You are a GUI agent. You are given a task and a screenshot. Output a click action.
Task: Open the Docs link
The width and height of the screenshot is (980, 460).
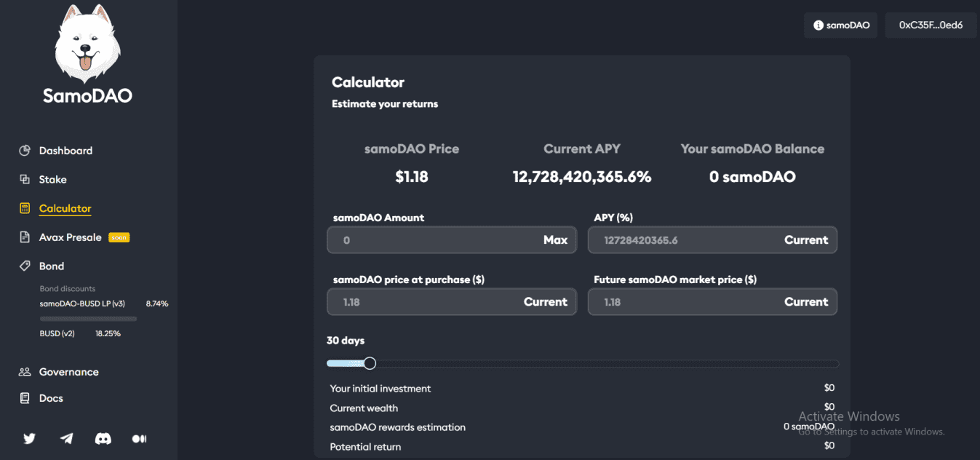51,398
